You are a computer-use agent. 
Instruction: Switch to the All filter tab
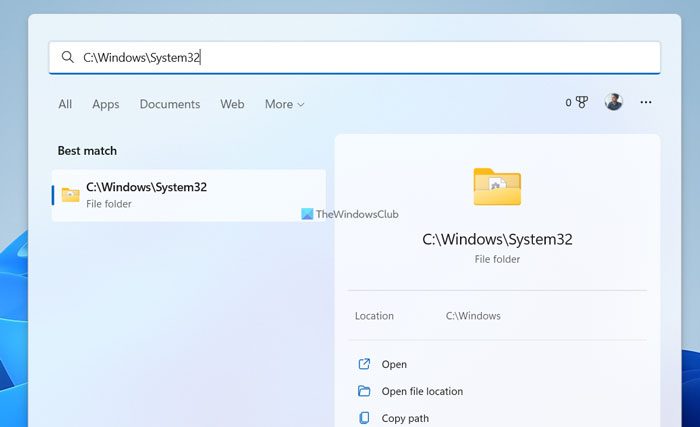pos(65,104)
